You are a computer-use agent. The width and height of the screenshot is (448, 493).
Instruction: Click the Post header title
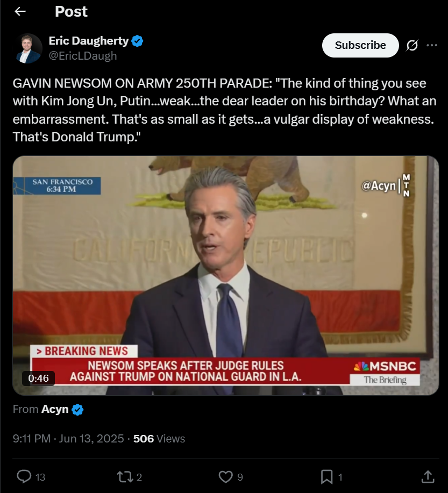click(71, 12)
